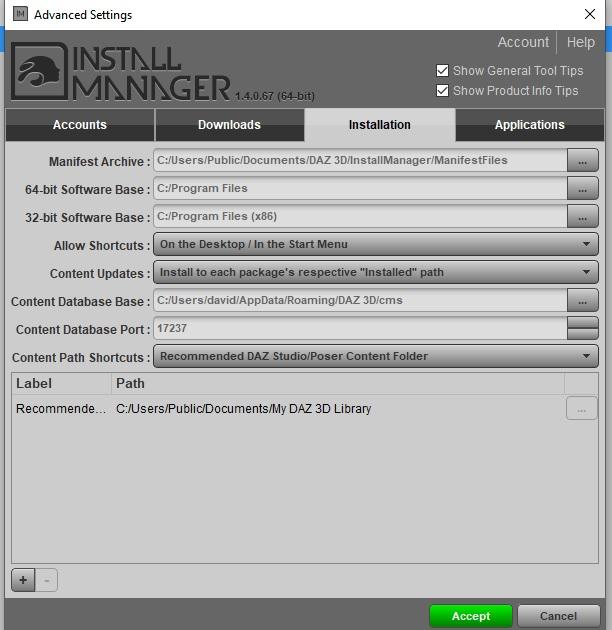This screenshot has width=612, height=630.
Task: Click the Content Updates label
Action: coord(100,274)
